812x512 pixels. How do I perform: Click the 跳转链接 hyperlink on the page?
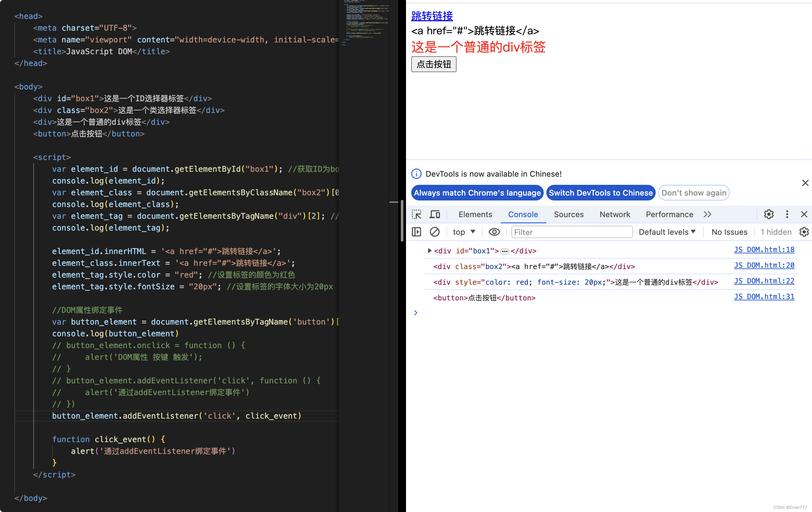(432, 16)
